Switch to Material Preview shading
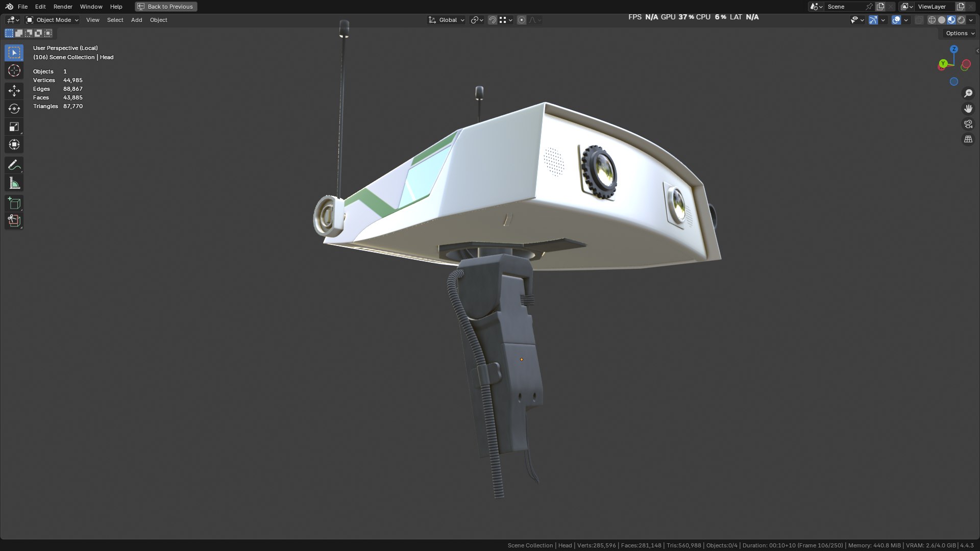Viewport: 980px width, 551px height. (x=951, y=20)
